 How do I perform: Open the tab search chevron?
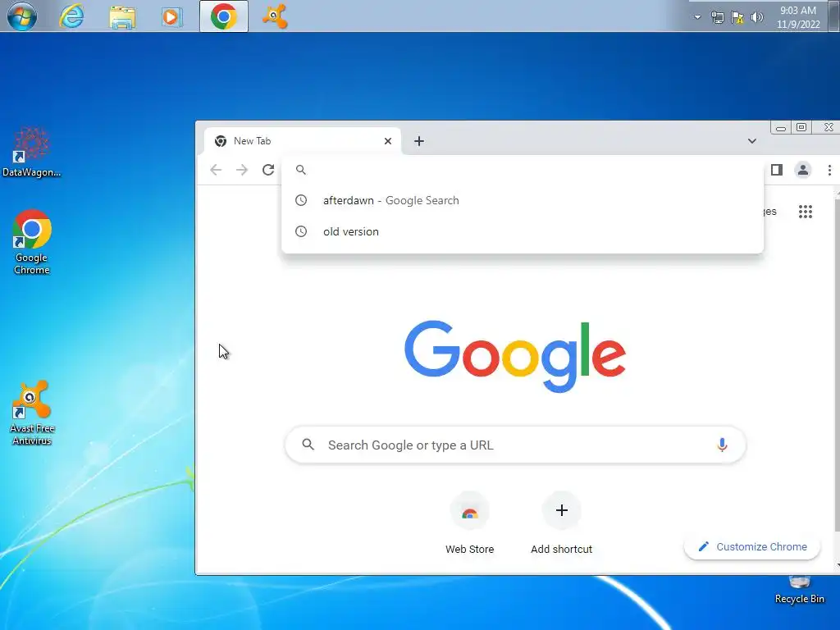752,141
